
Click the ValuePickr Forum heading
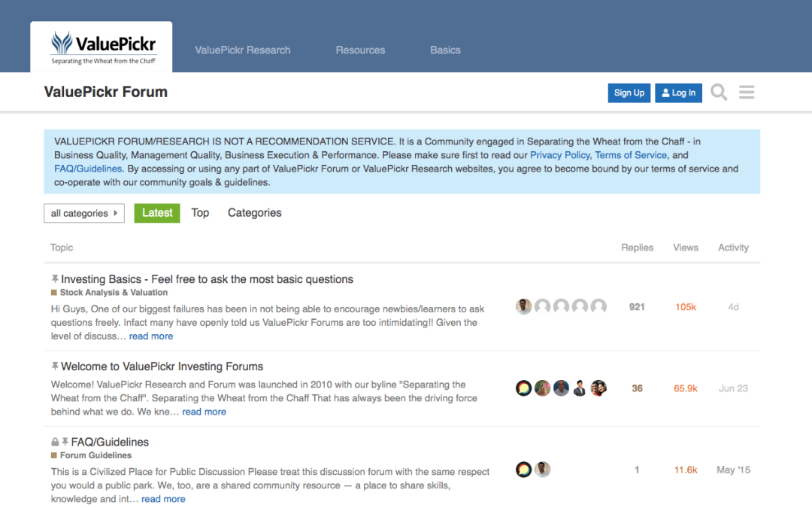click(106, 93)
